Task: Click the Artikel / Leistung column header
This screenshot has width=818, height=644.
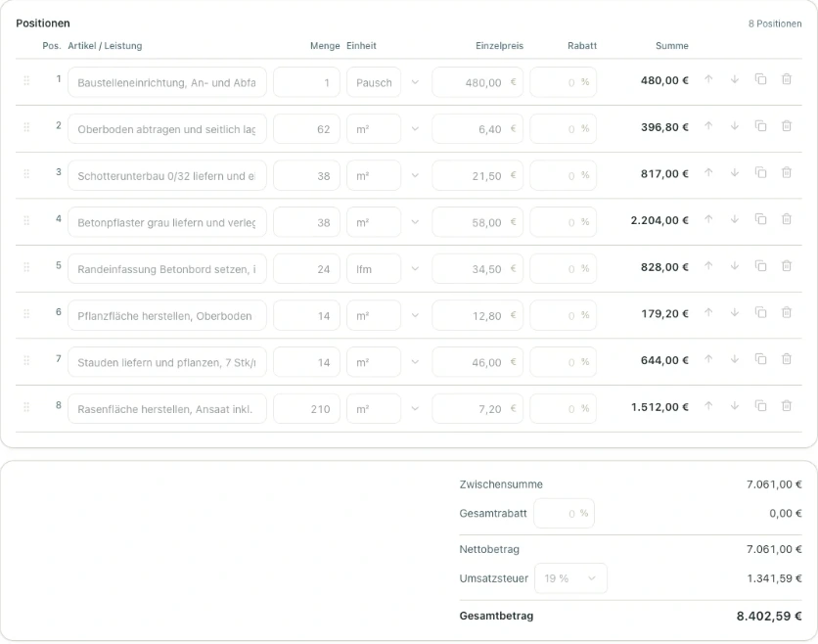Action: (105, 46)
